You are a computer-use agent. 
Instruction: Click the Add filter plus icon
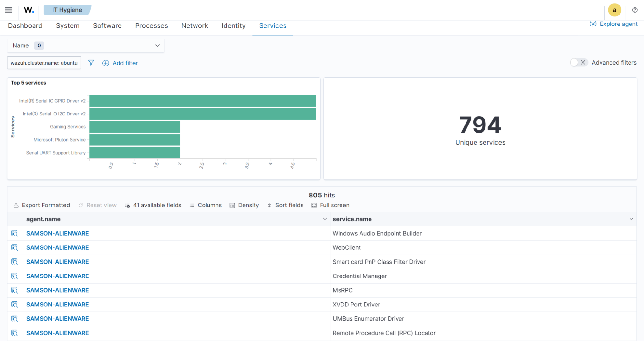[105, 63]
